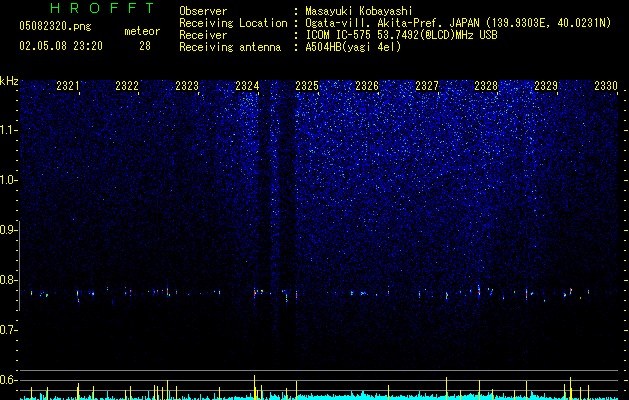Click the 2321 time marker
Viewport: 629px width, 400px height.
point(68,86)
